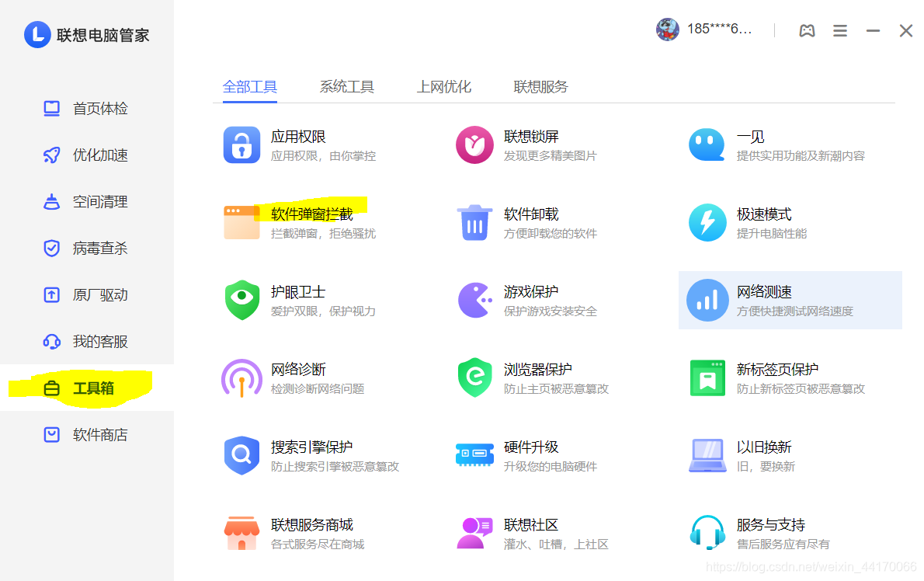Image resolution: width=924 pixels, height=581 pixels.
Task: Click description 检测诊断网络问题
Action: coord(318,389)
